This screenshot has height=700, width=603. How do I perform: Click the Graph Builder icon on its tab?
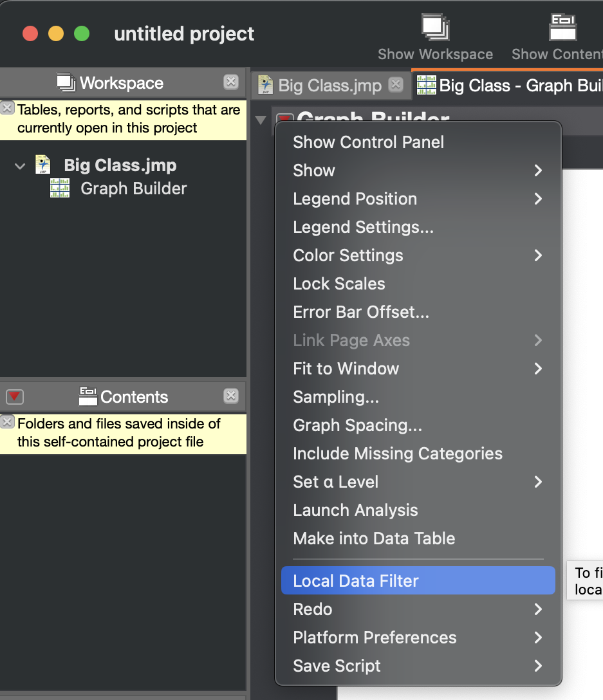(427, 84)
